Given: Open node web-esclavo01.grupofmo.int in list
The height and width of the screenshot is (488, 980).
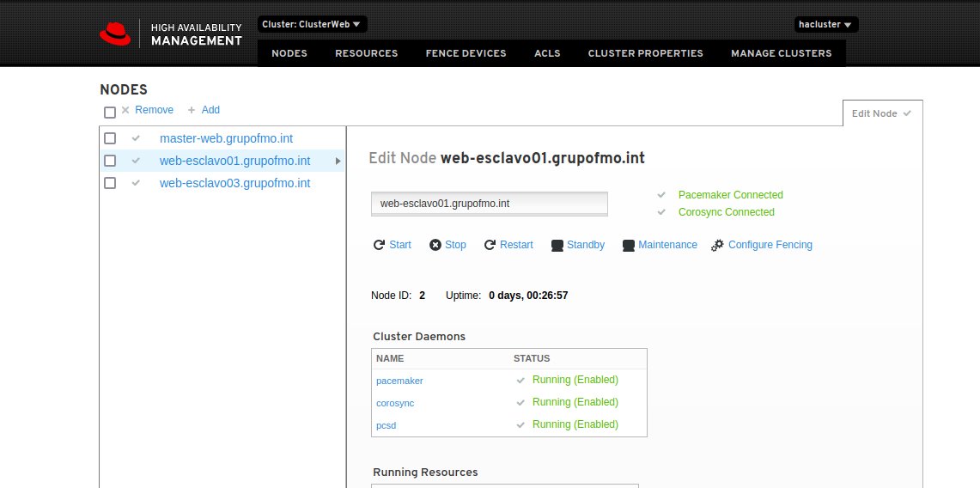Looking at the screenshot, I should (235, 161).
